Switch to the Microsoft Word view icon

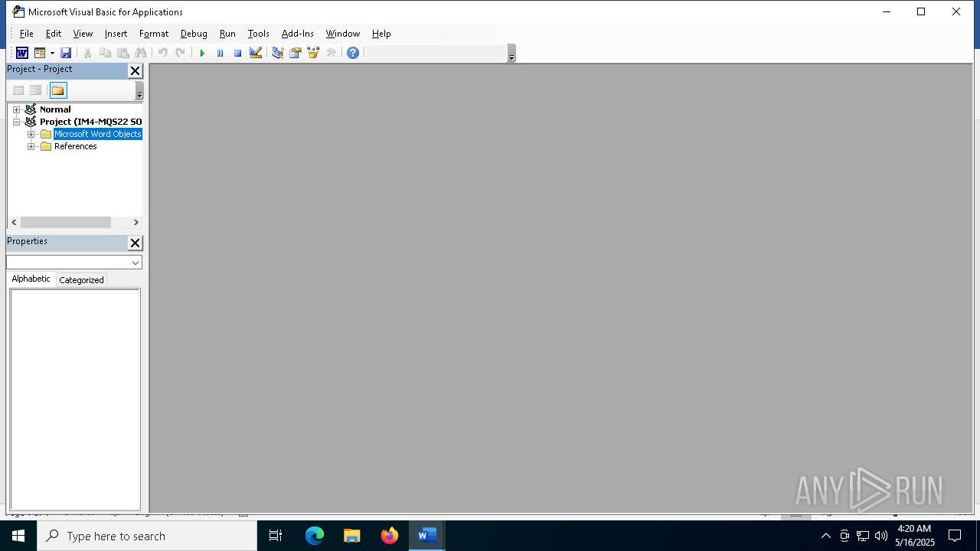click(x=22, y=53)
